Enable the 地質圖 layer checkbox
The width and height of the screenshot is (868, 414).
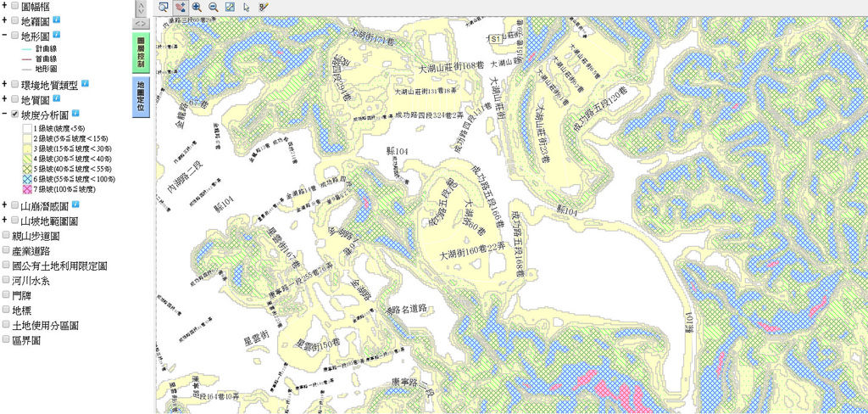coord(14,99)
